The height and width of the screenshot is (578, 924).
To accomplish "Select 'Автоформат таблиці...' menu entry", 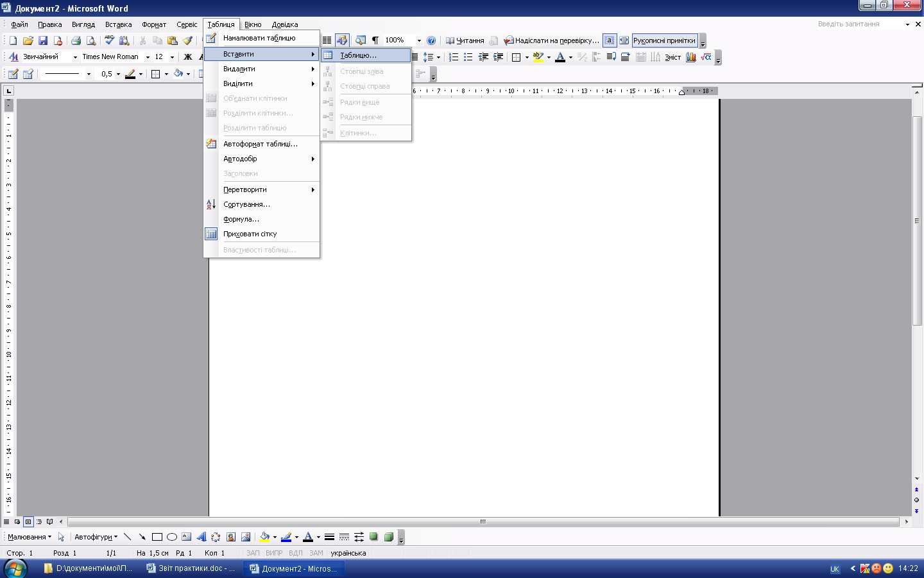I will pos(261,144).
